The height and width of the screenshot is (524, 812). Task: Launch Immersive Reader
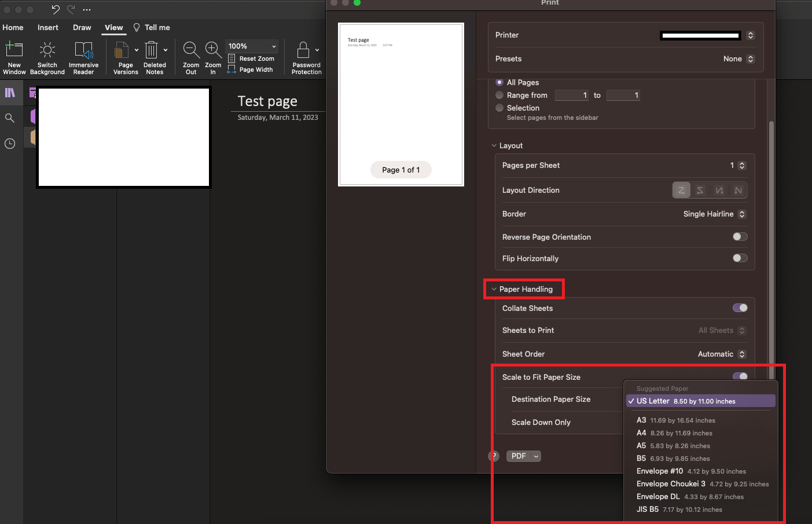tap(83, 58)
